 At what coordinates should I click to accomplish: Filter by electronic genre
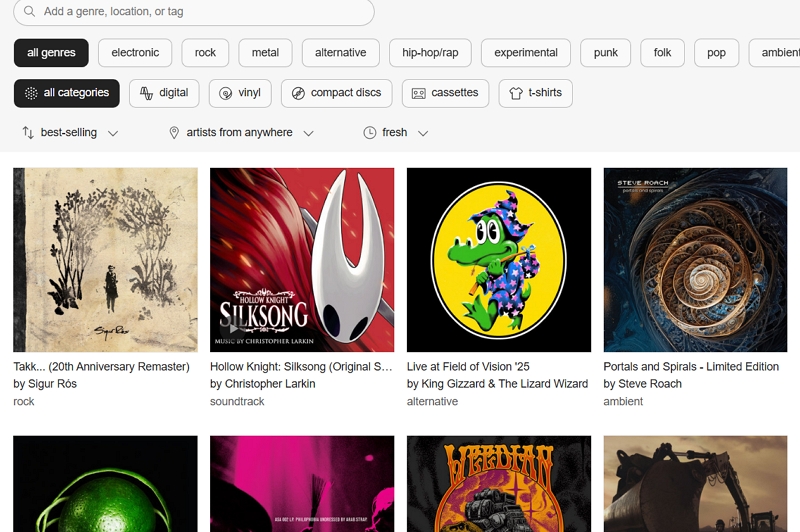(135, 53)
